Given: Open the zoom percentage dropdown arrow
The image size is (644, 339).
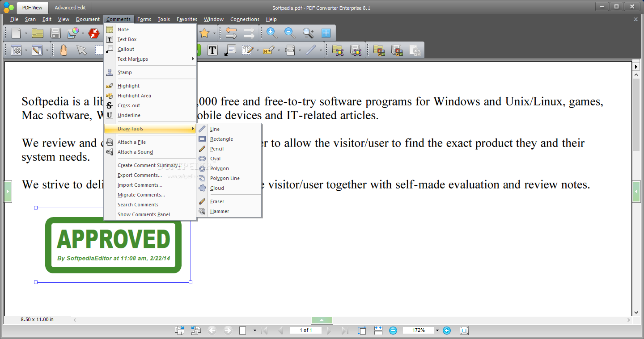Looking at the screenshot, I should [437, 331].
